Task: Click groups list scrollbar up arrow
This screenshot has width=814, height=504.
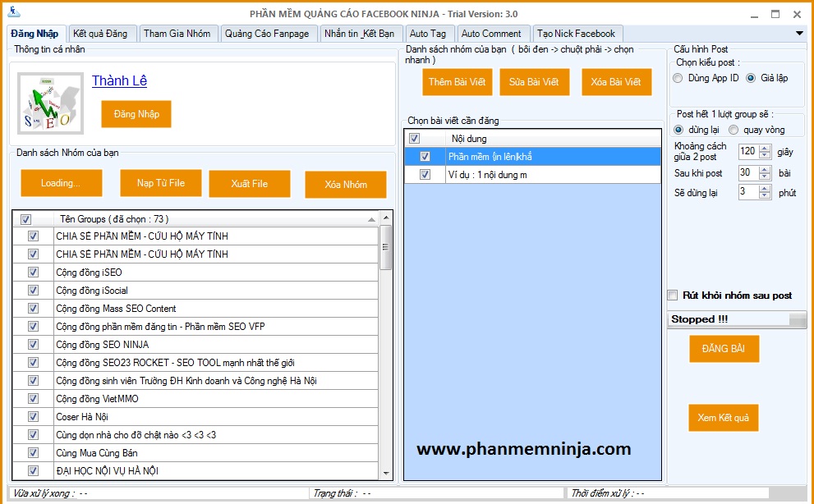Action: 386,218
